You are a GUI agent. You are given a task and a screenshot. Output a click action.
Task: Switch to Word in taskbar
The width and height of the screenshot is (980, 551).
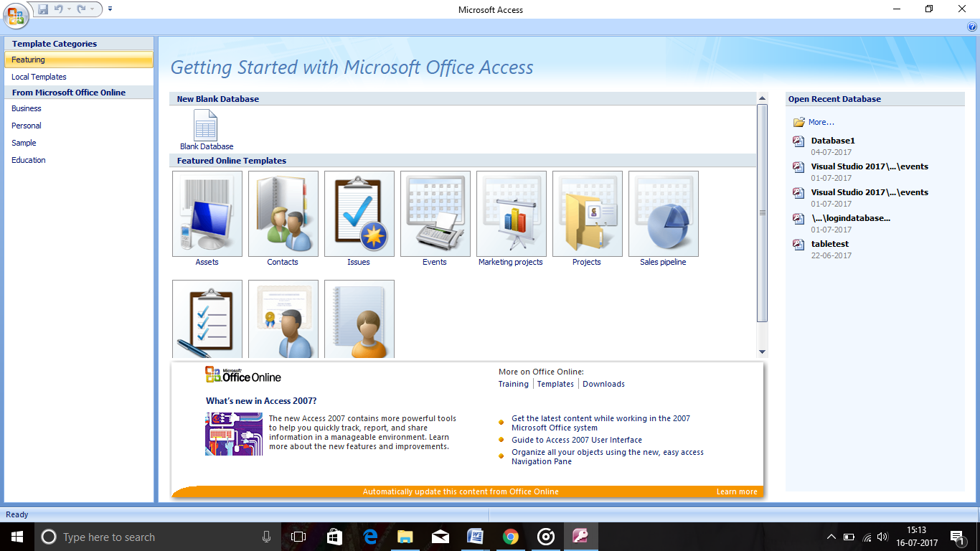[x=475, y=537]
